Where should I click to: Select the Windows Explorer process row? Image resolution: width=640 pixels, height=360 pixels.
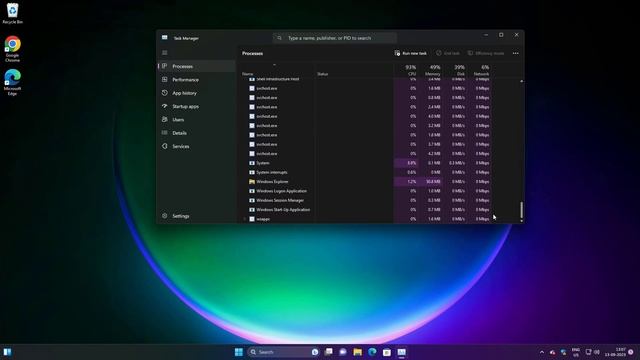pos(366,182)
